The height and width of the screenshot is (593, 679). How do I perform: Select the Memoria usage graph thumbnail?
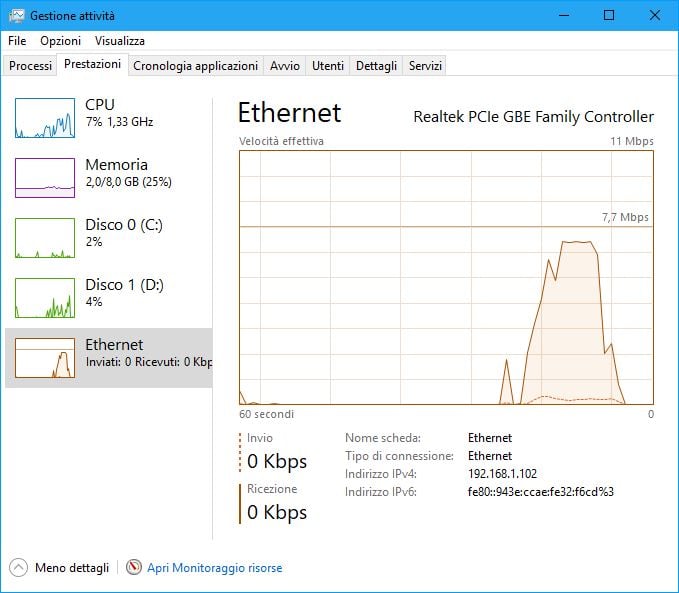click(x=45, y=178)
